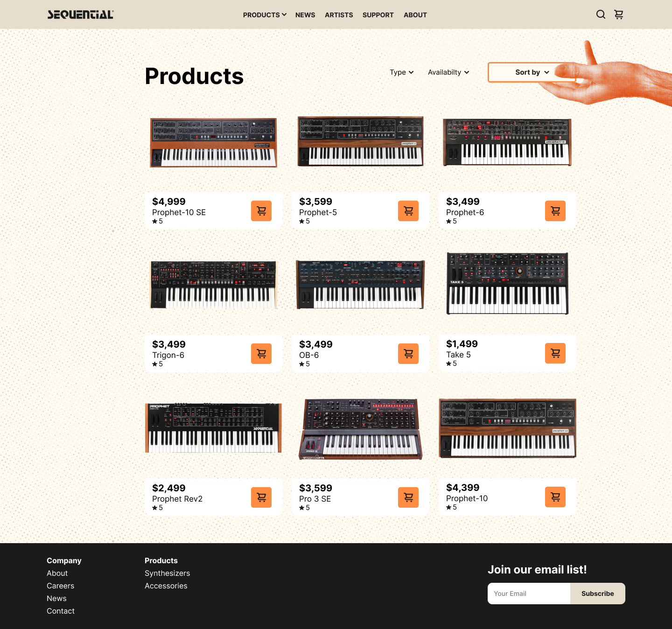
Task: Open Support in the navigation bar
Action: (x=378, y=15)
